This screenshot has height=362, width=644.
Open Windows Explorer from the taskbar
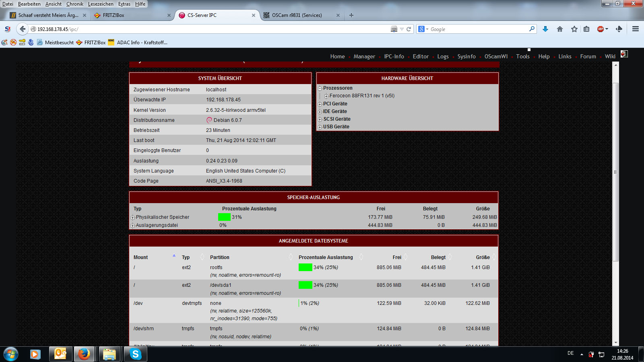click(109, 354)
